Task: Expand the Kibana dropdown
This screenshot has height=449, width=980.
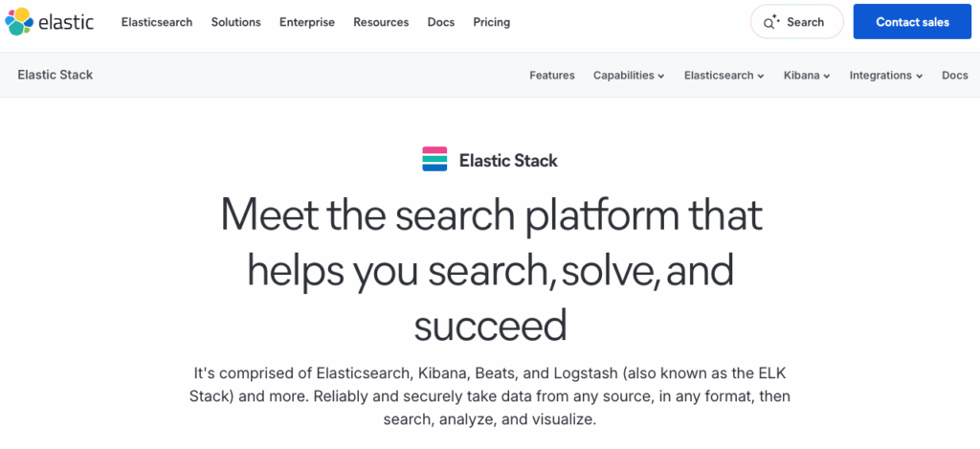Action: (x=807, y=76)
